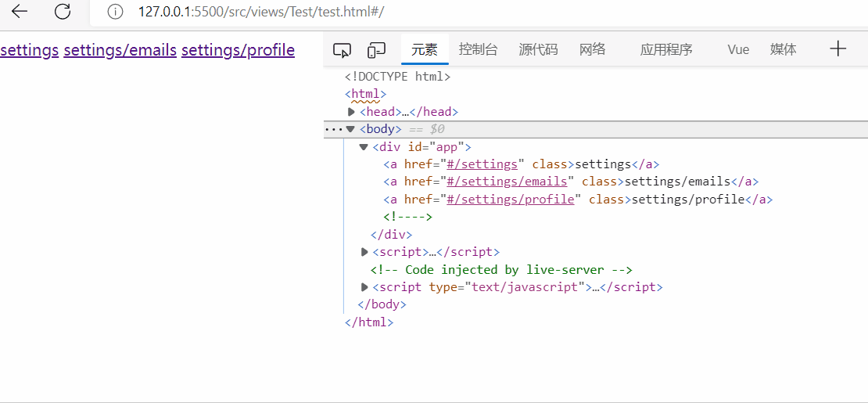Expand the first script element
Viewport: 868px width, 403px height.
click(364, 252)
